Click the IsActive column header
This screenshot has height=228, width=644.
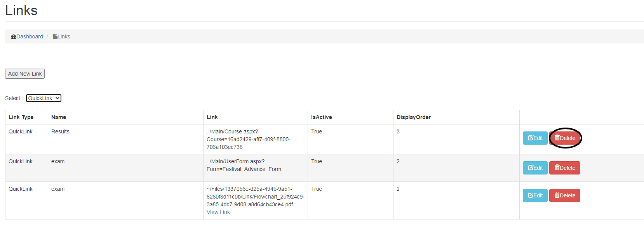[x=321, y=117]
